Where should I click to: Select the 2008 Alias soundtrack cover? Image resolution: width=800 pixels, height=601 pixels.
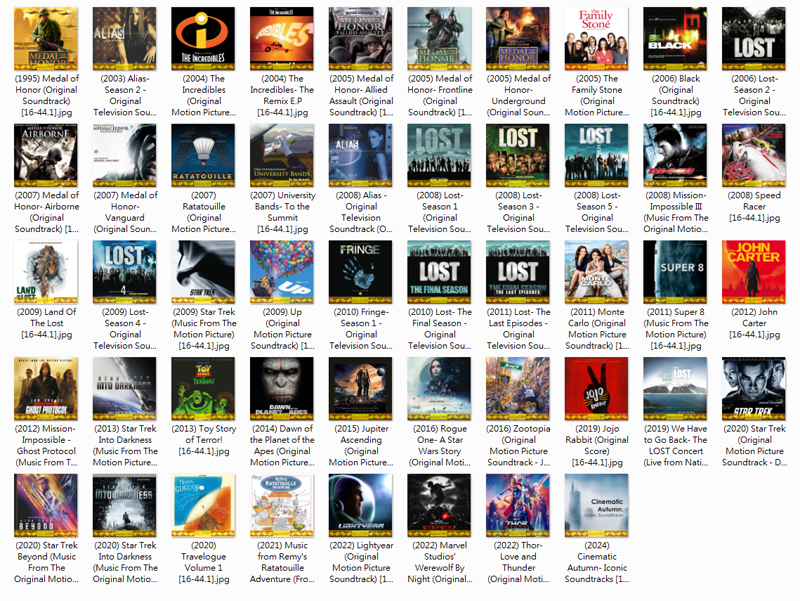coord(361,156)
